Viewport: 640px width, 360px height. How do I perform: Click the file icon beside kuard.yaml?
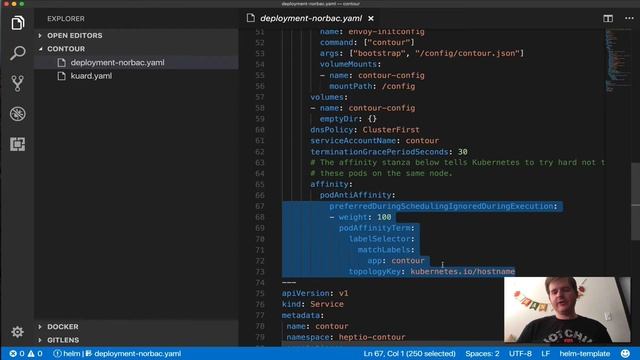pos(62,76)
